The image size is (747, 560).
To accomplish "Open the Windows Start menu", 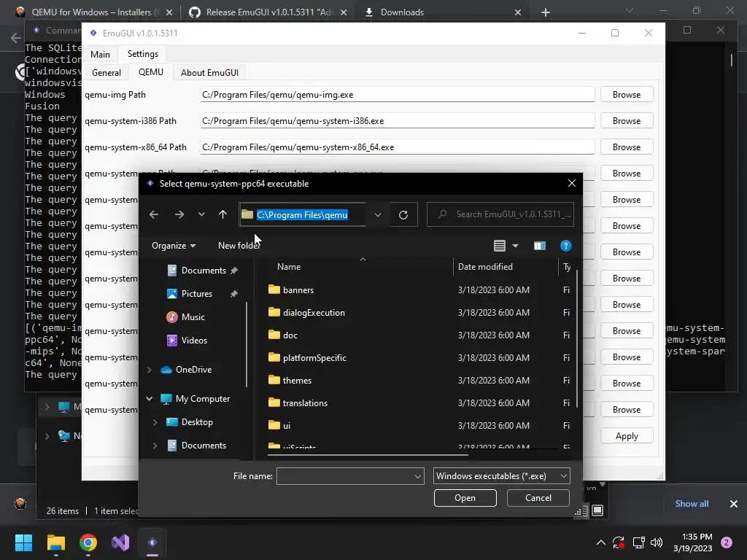I will [23, 542].
